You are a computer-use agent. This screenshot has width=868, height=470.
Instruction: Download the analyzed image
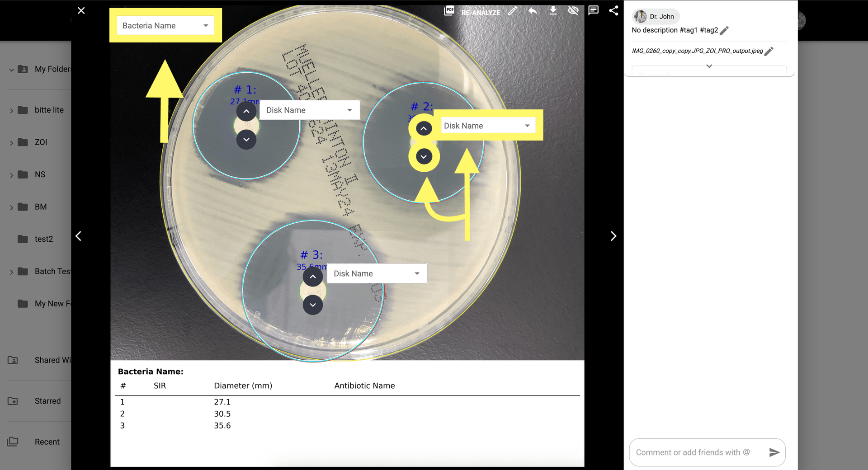(x=553, y=10)
